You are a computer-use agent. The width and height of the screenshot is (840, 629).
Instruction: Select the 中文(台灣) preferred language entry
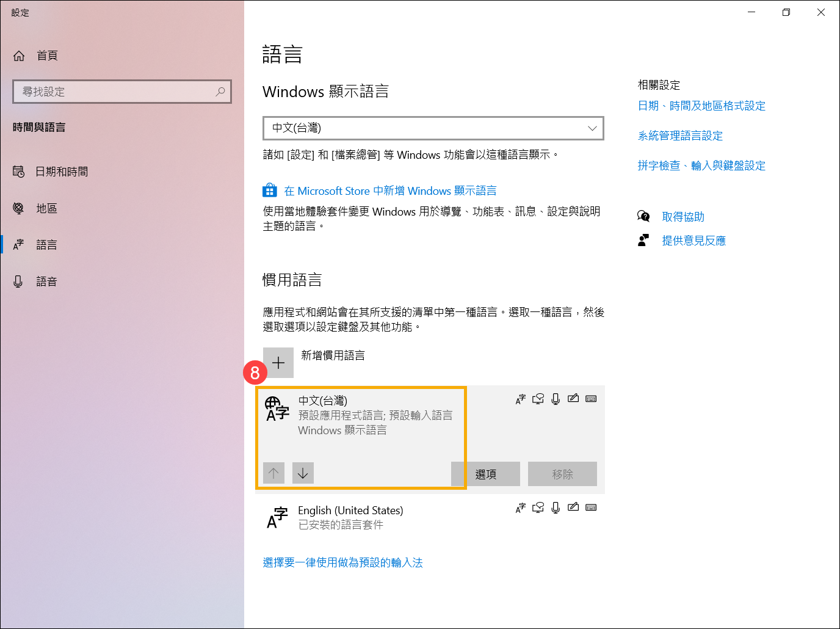(430, 439)
